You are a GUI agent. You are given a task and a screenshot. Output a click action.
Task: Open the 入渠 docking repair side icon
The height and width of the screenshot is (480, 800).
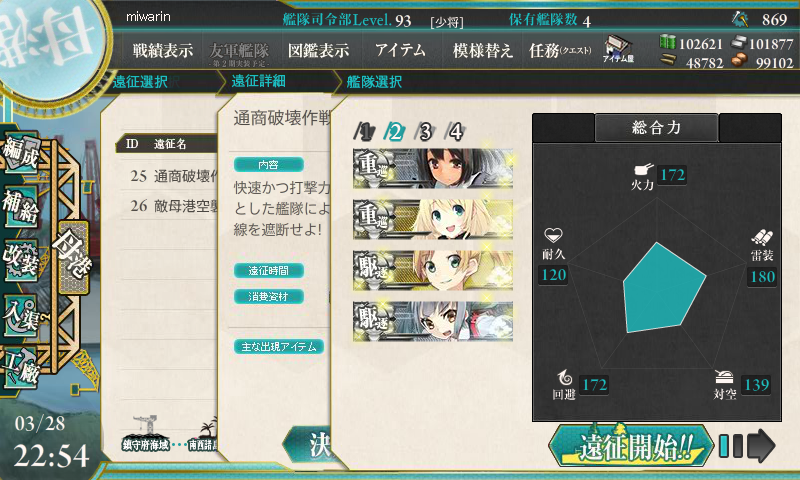pyautogui.click(x=21, y=315)
